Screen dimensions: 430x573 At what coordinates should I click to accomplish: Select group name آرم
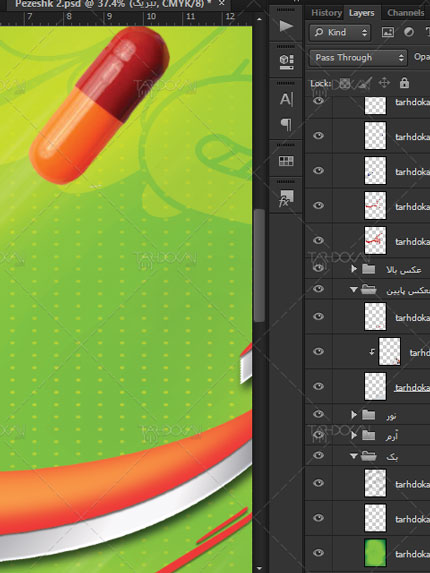coord(391,436)
